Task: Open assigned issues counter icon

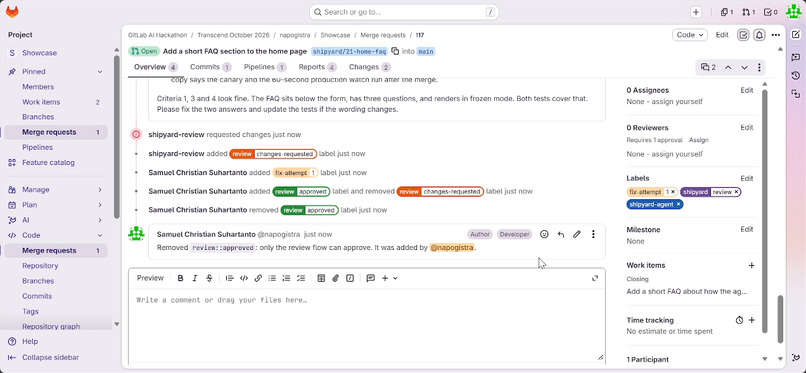Action: 727,12
